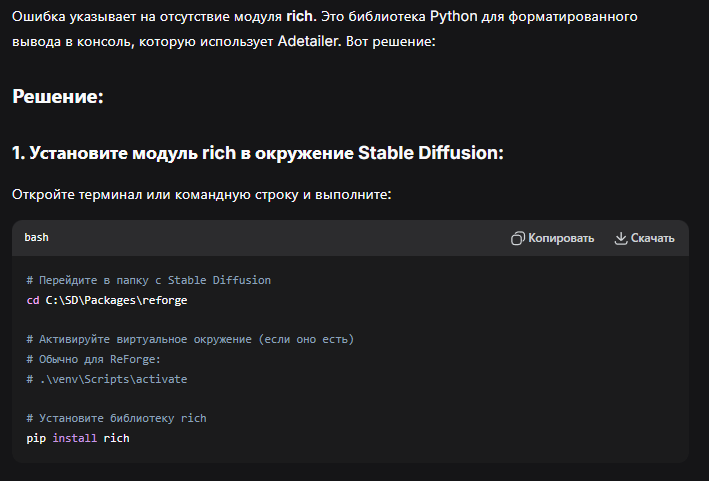Click bold word "rich" in first paragraph
Screen dimensions: 709x481
tap(301, 18)
